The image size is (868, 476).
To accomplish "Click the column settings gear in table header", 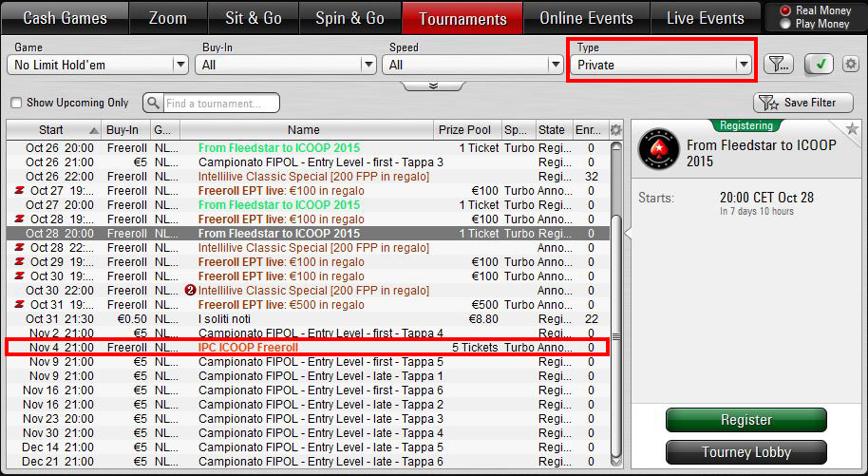I will point(615,130).
